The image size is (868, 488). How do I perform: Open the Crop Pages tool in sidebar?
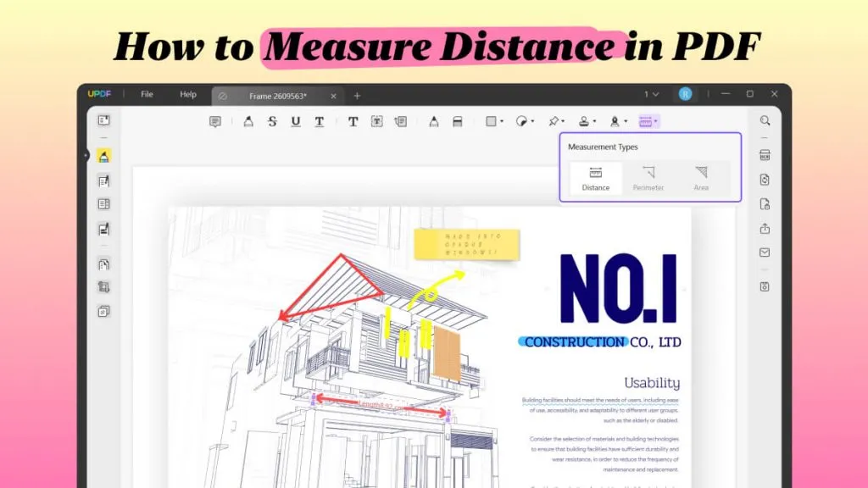[x=103, y=287]
